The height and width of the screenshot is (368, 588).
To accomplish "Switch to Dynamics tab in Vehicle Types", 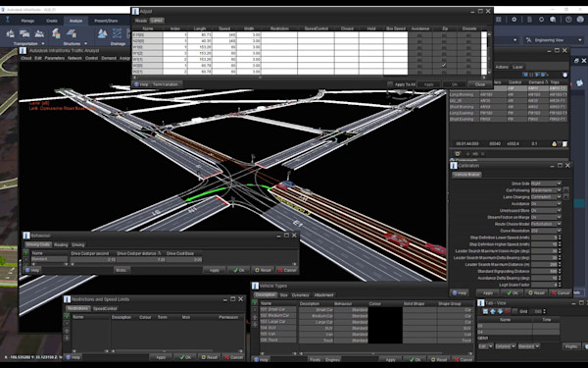I will 301,295.
